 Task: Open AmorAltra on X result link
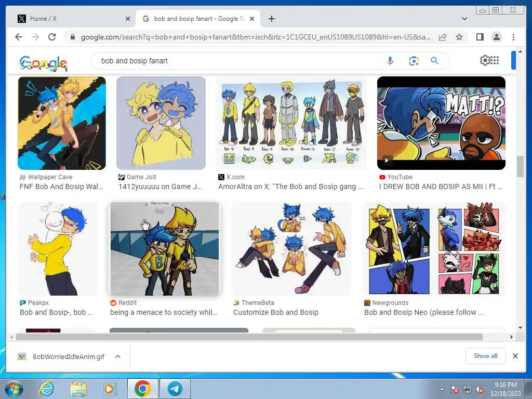pyautogui.click(x=291, y=187)
